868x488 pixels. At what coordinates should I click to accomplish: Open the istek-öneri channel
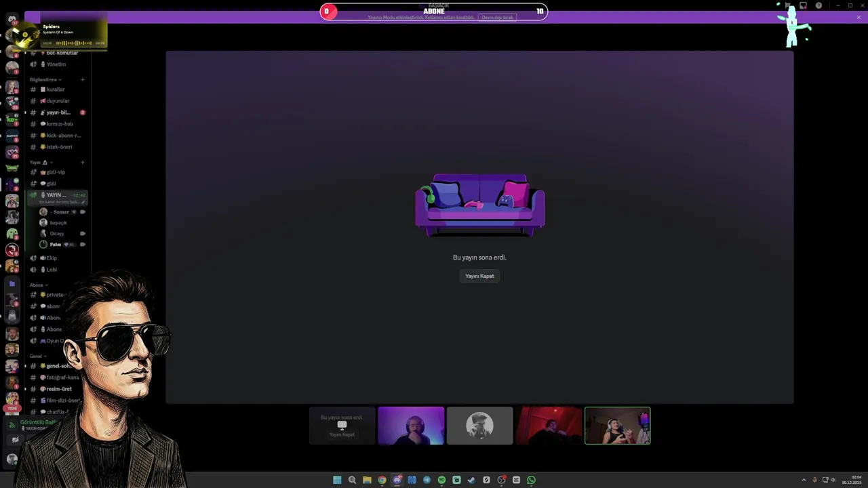[57, 147]
